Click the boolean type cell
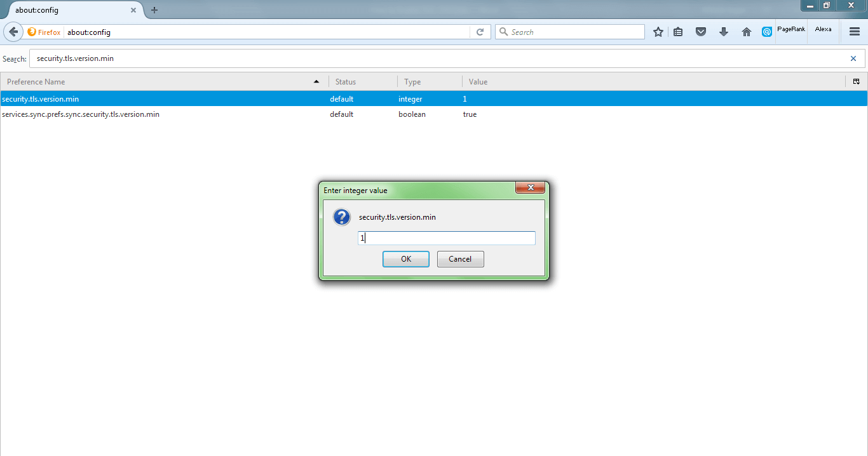 [412, 114]
